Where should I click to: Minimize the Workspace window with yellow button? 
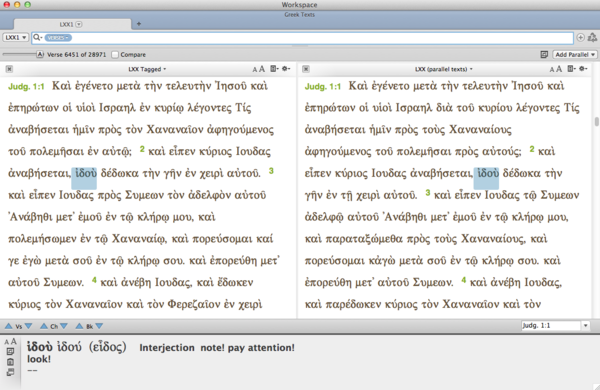[x=17, y=5]
